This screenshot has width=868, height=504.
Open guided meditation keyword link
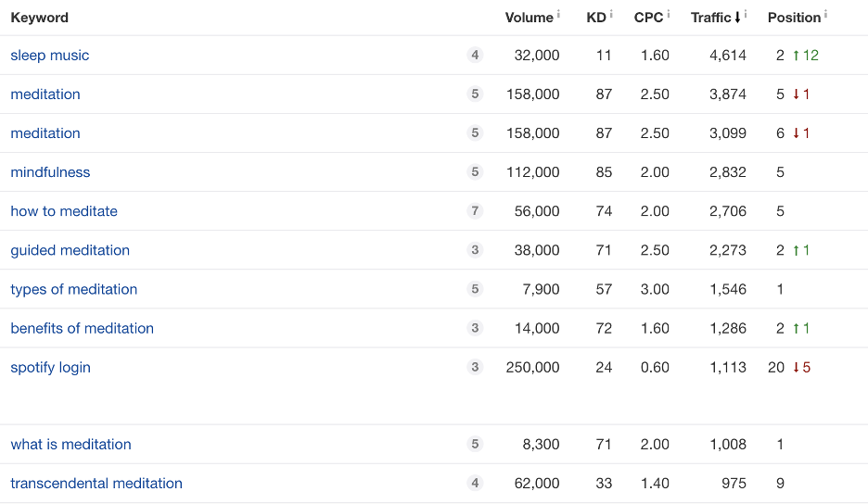[70, 250]
